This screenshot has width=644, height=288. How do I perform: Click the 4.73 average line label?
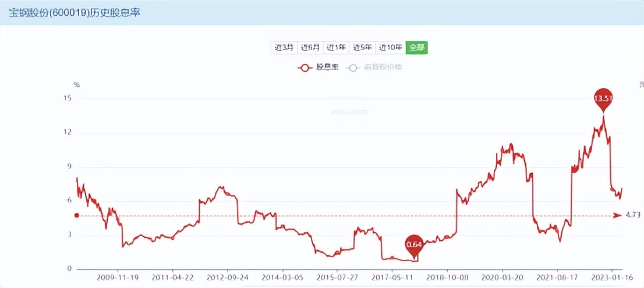(x=634, y=215)
